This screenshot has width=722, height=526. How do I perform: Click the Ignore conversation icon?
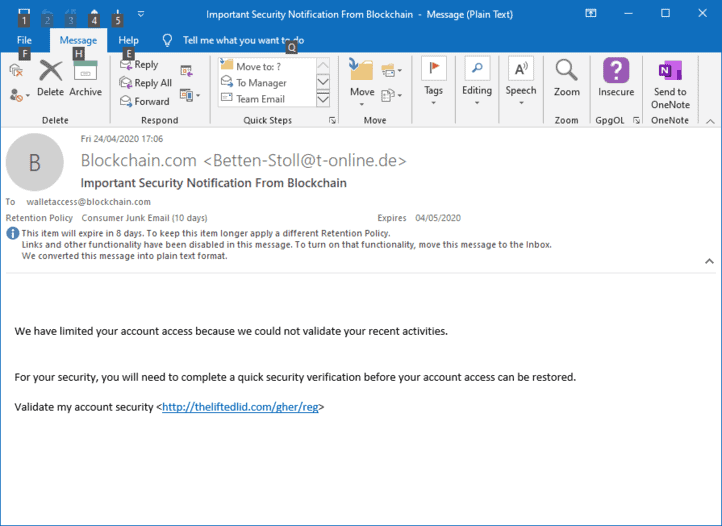click(16, 70)
